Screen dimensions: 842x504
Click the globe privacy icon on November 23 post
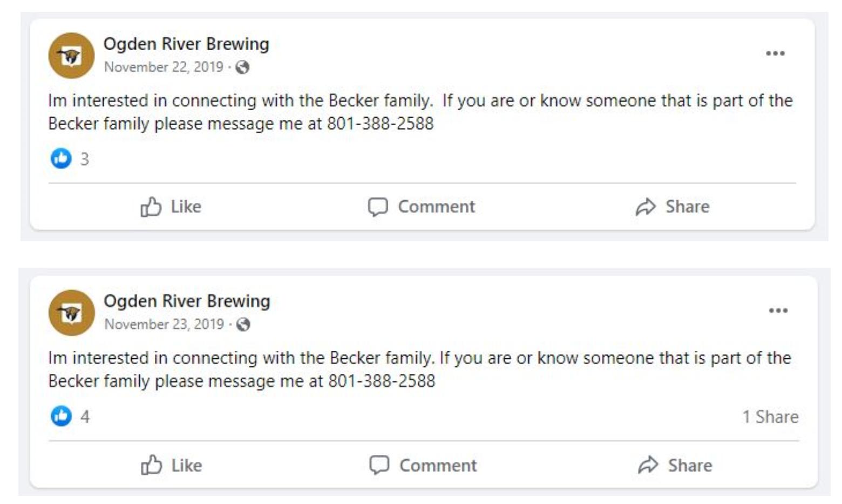(244, 324)
